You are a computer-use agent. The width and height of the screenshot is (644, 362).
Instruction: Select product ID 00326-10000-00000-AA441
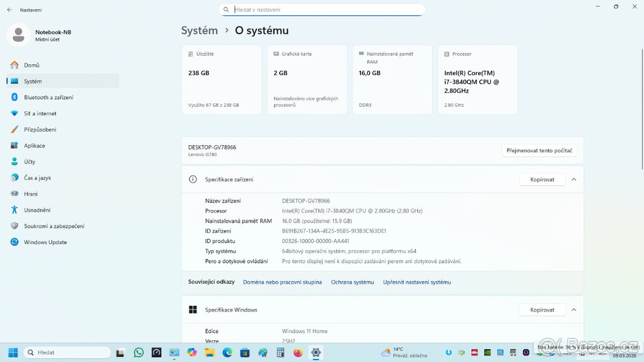(316, 241)
